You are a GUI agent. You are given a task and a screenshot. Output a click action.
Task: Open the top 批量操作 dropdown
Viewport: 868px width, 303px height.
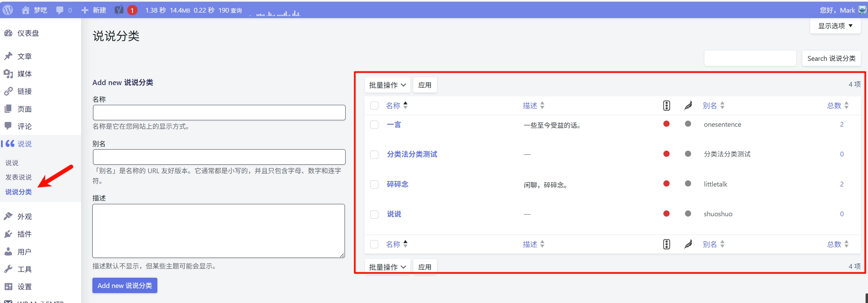click(387, 85)
